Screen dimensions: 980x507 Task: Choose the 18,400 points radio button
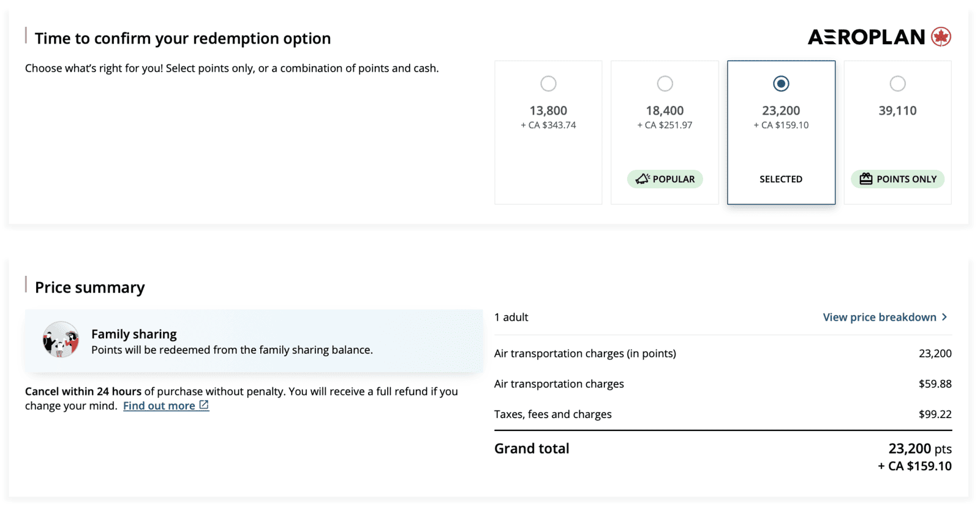(665, 83)
